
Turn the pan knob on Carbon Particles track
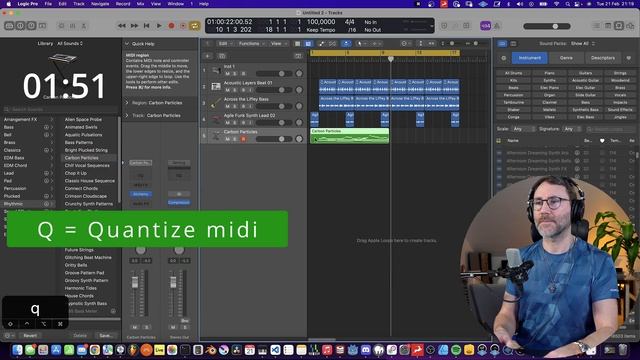point(299,139)
